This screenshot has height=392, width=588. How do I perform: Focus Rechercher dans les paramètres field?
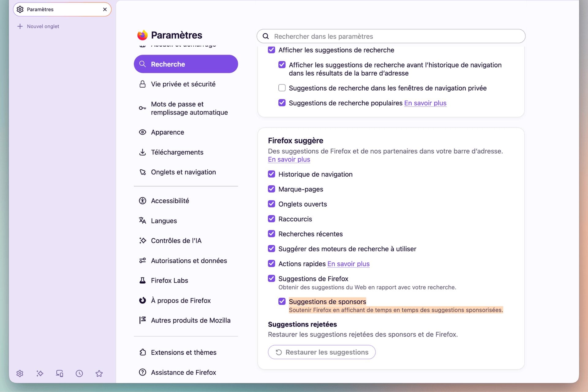[391, 36]
